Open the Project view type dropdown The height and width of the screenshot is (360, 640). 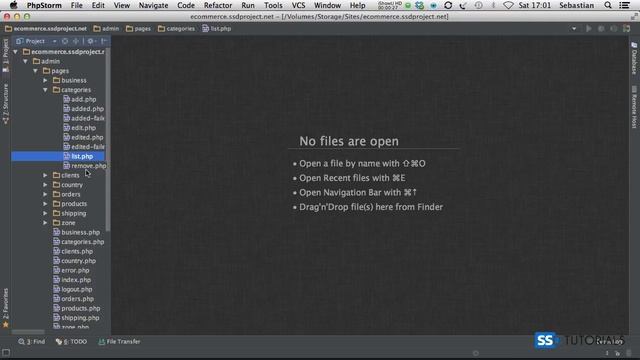[54, 41]
